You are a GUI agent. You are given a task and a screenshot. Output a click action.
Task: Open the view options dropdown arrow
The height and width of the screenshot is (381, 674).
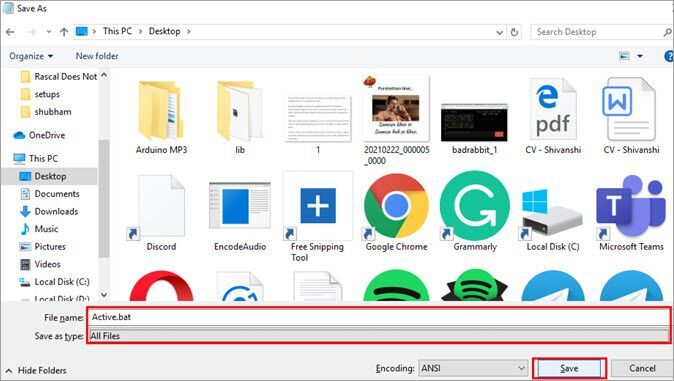[640, 56]
